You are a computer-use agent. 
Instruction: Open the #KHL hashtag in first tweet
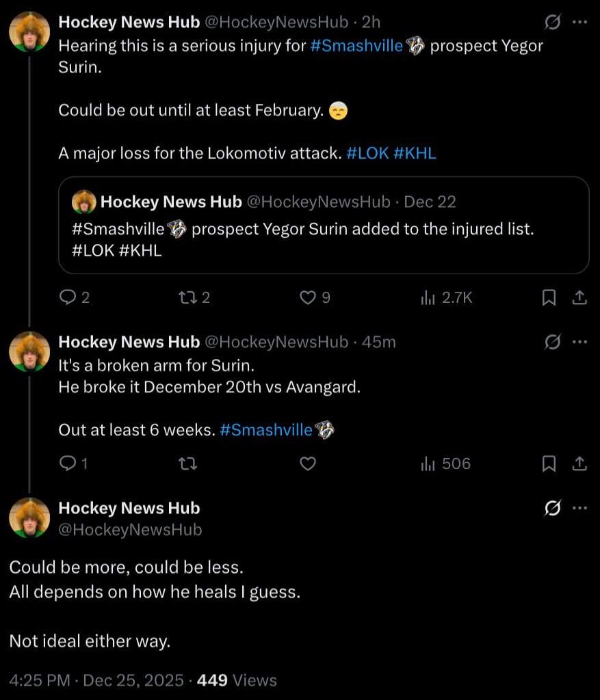(415, 154)
